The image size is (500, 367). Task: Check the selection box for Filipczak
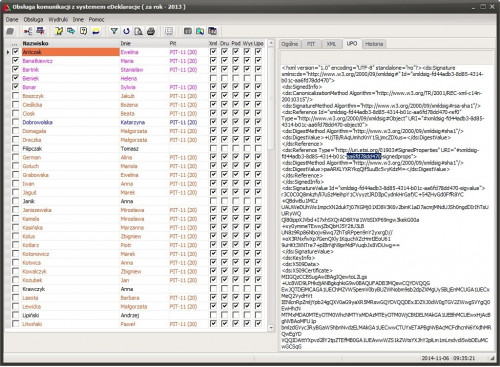click(15, 148)
